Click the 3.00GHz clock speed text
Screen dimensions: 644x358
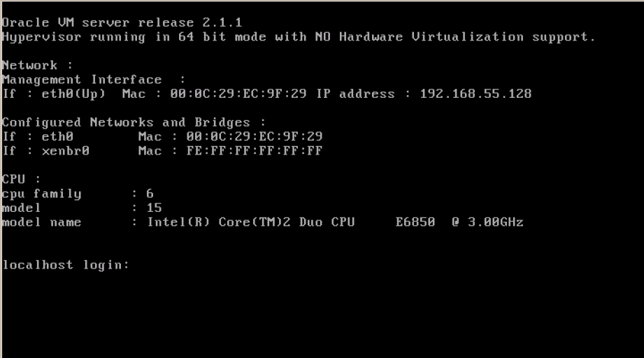pos(495,222)
